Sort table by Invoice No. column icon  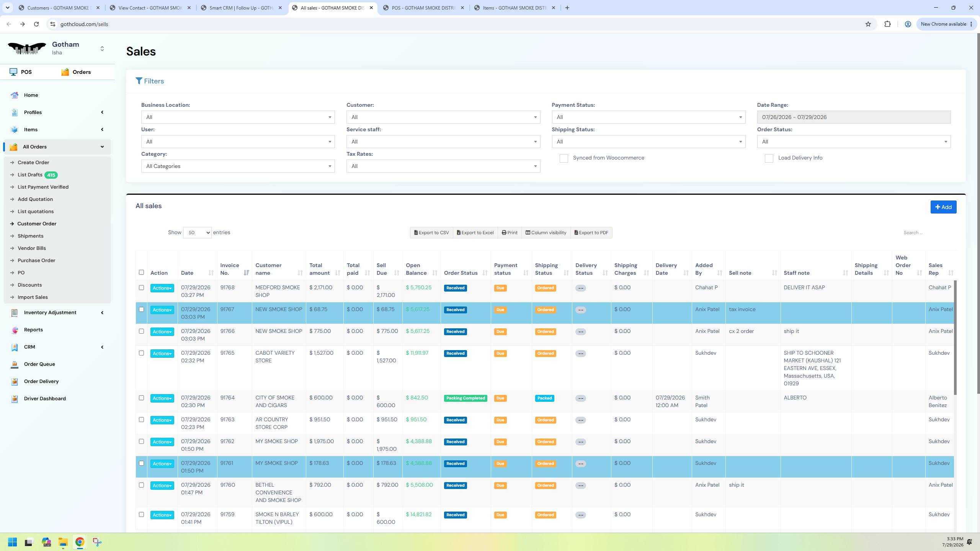coord(246,273)
